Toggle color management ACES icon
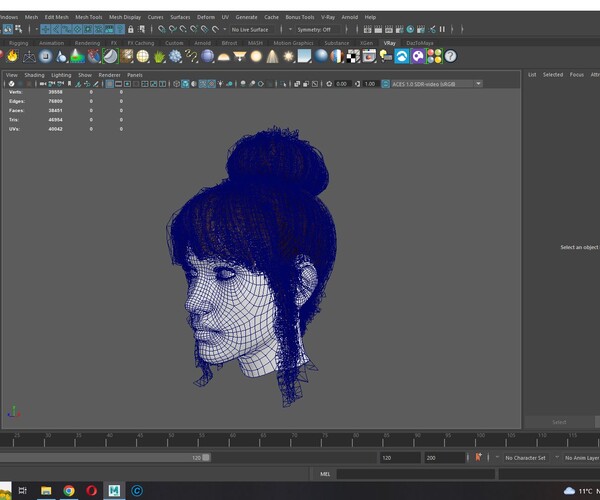Viewport: 600px width, 500px height. (x=385, y=84)
